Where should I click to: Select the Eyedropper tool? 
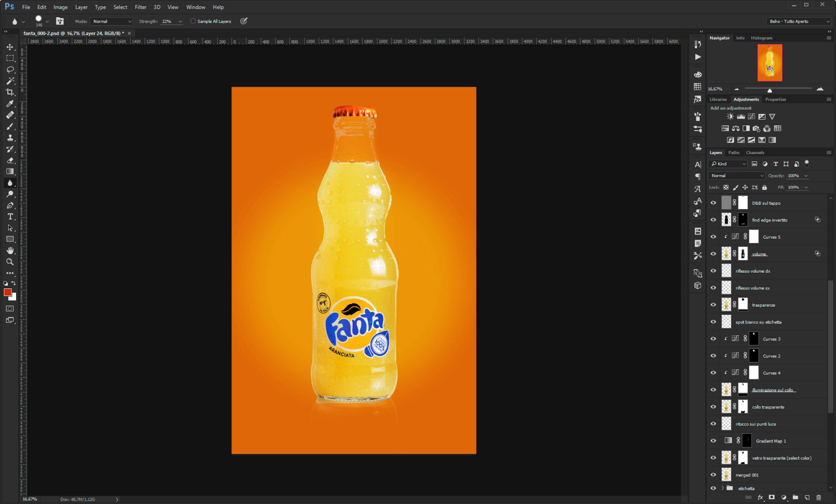10,103
